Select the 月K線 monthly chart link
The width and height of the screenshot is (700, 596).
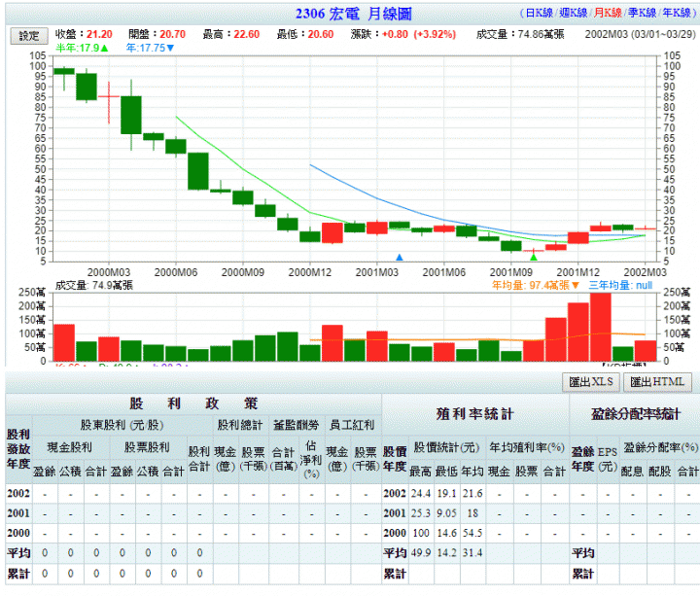click(x=608, y=13)
